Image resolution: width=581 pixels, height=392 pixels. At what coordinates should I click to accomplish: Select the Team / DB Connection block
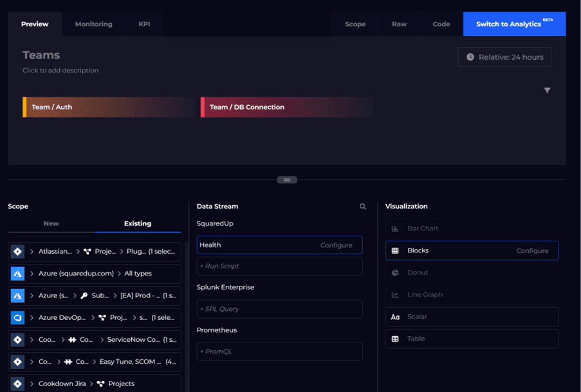(287, 107)
